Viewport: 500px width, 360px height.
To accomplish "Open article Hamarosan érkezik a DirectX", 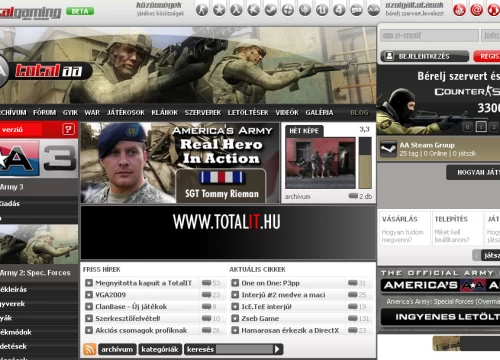I will coord(290,330).
